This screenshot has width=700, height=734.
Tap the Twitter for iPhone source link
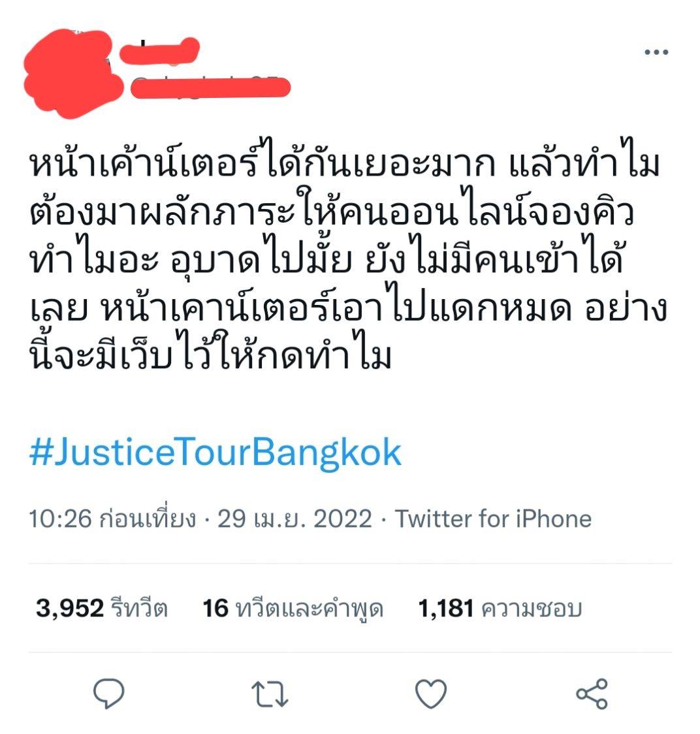(x=494, y=519)
